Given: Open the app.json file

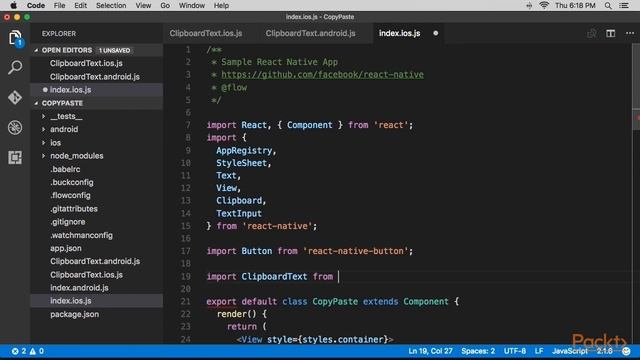Looking at the screenshot, I should tap(97, 248).
